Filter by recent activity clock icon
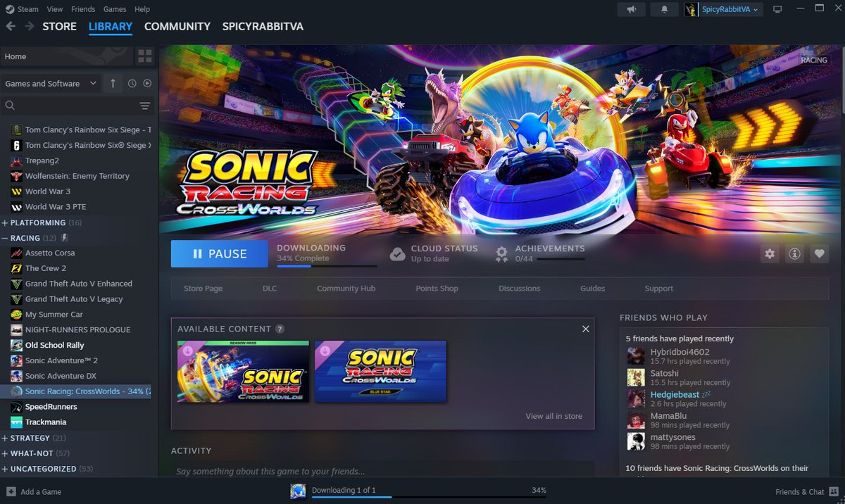The width and height of the screenshot is (845, 504). pyautogui.click(x=132, y=83)
